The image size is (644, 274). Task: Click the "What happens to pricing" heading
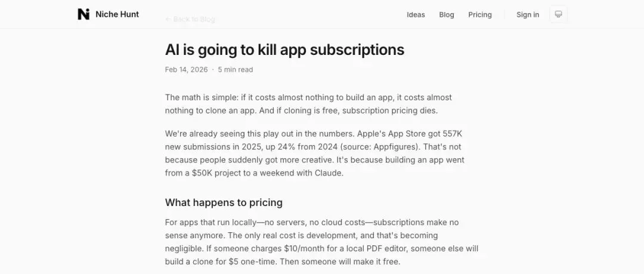pyautogui.click(x=224, y=202)
